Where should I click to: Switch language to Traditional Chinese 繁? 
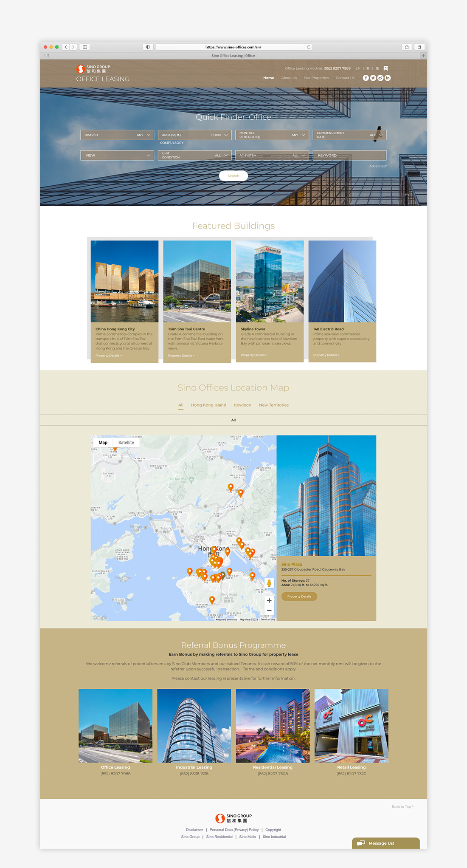coord(368,68)
